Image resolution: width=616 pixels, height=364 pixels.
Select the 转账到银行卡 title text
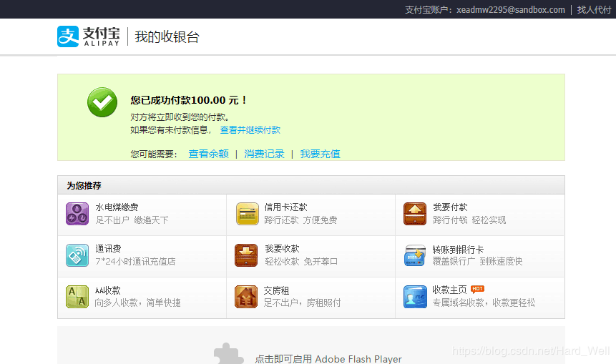click(458, 250)
